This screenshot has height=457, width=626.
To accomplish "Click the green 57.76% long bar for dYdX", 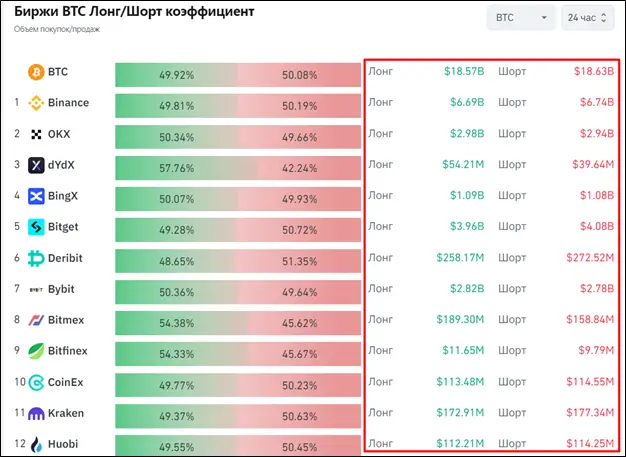I will (176, 165).
